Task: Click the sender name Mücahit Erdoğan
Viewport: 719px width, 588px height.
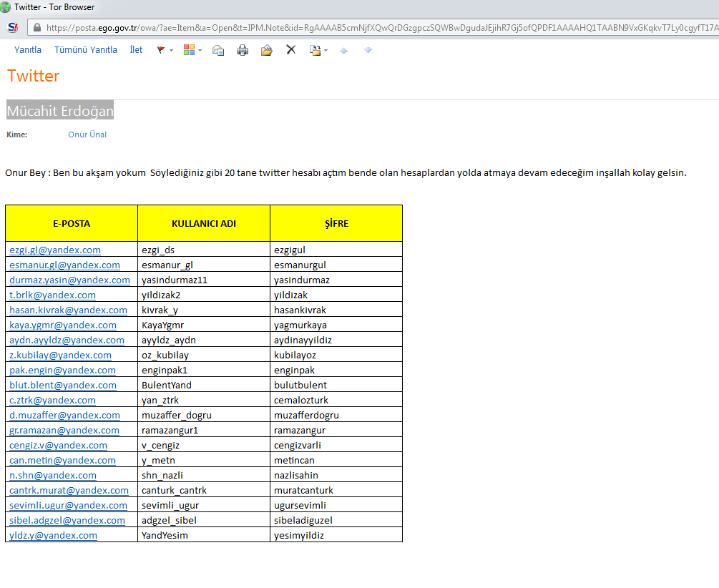Action: 60,112
